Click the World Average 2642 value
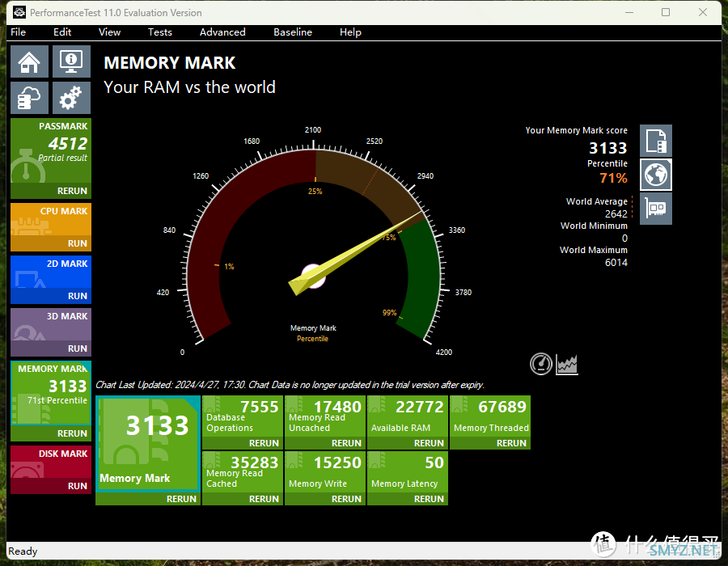The width and height of the screenshot is (728, 566). [x=616, y=214]
